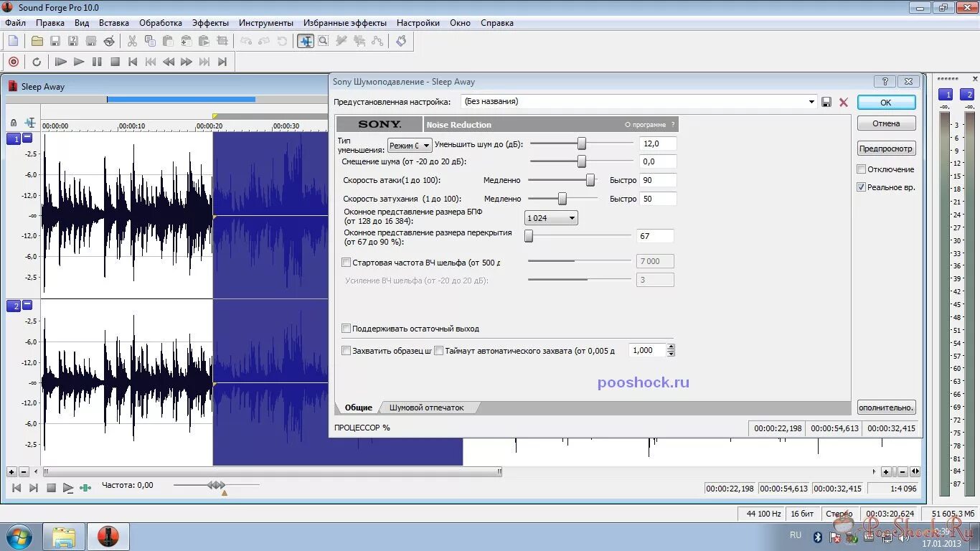Click the Copy toolbar icon
The height and width of the screenshot is (551, 980).
click(x=149, y=42)
